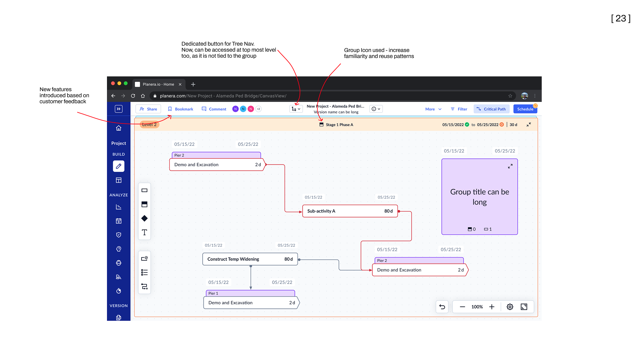Screen dimensions: 644x362
Task: Open the Project section in the sidebar
Action: [x=118, y=143]
